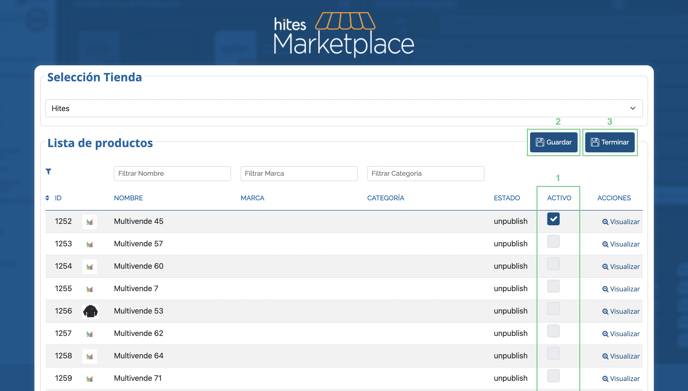
Task: Check the Activo checkbox for Multivende 57
Action: click(x=553, y=241)
